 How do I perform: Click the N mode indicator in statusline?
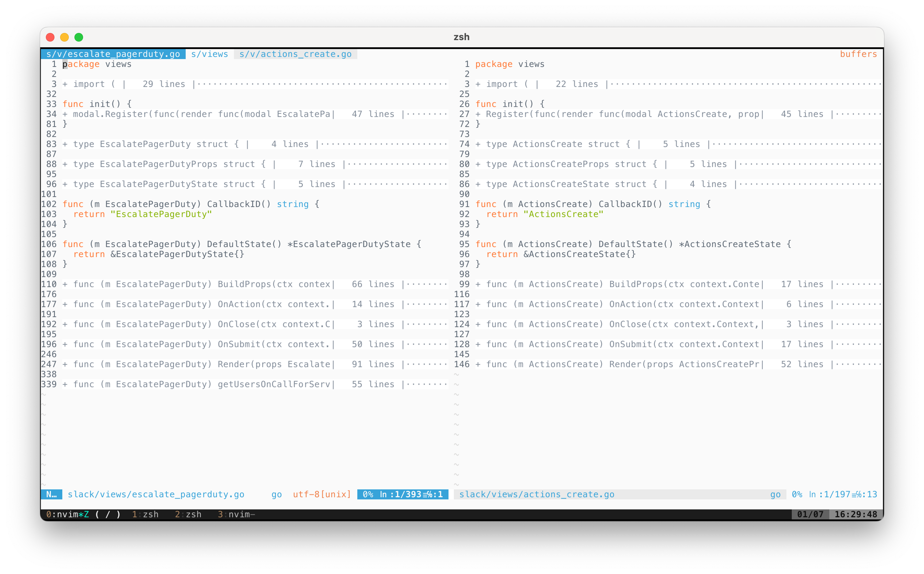pos(51,494)
